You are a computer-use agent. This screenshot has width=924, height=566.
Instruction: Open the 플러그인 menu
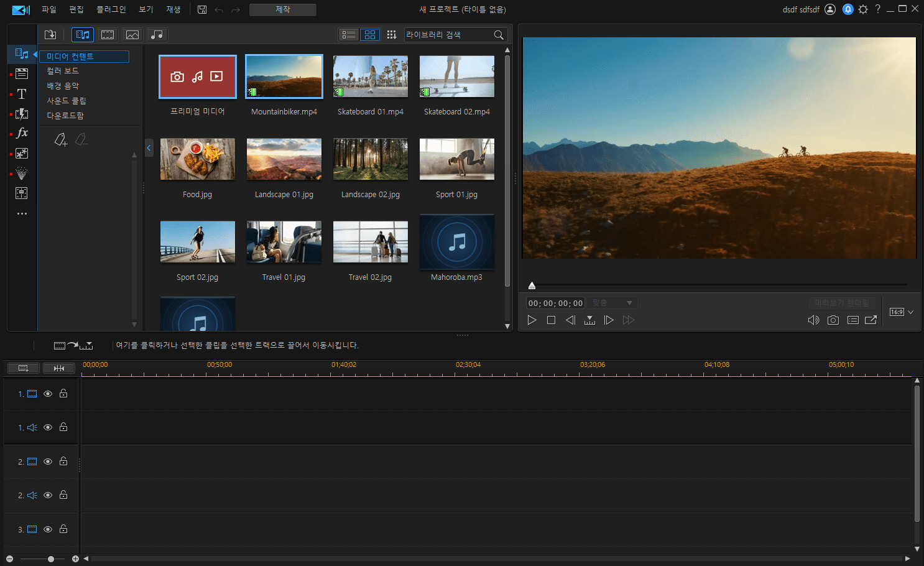[x=111, y=9]
